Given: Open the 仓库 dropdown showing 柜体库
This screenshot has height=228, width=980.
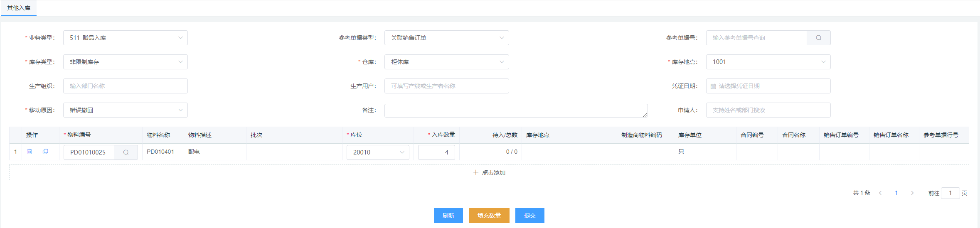Looking at the screenshot, I should pyautogui.click(x=446, y=62).
